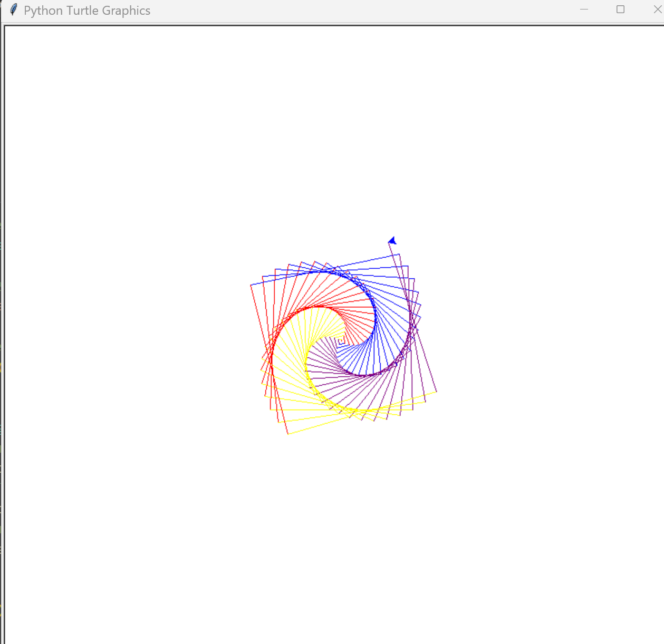Close the Python Turtle Graphics window
664x644 pixels.
click(657, 9)
